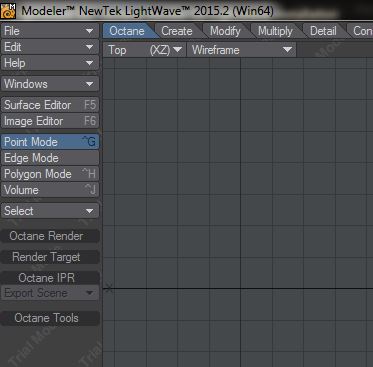
Task: Click the LightWave Modeler app icon
Action: coord(8,10)
